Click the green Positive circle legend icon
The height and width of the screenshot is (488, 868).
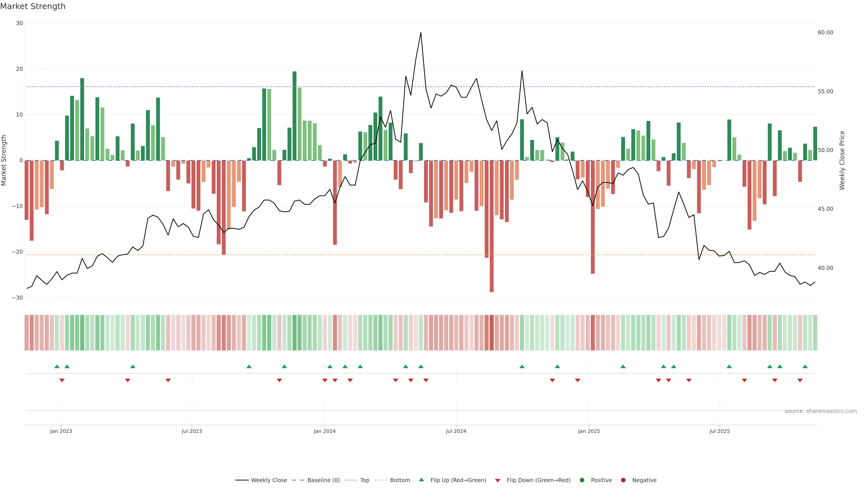pos(582,480)
